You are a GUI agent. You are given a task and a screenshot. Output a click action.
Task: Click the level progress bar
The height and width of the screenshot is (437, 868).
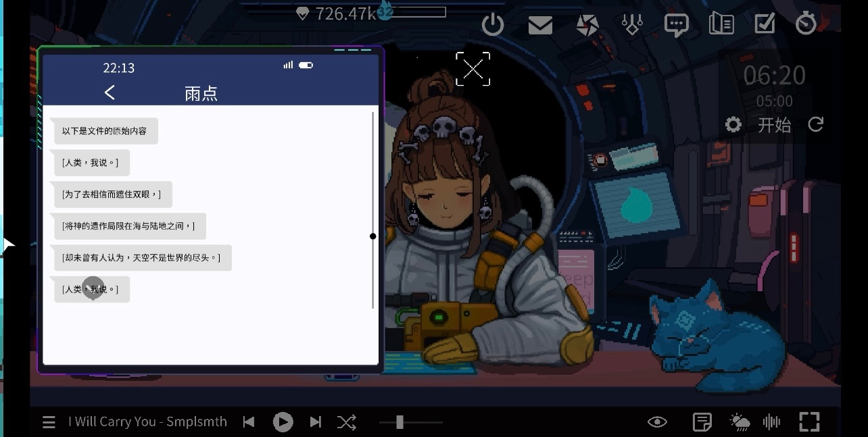click(418, 12)
